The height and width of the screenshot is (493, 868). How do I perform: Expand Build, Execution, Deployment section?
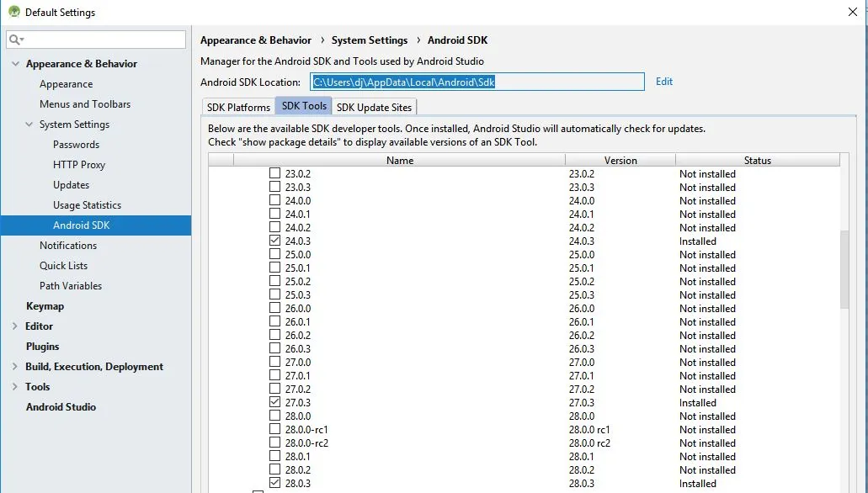point(15,366)
